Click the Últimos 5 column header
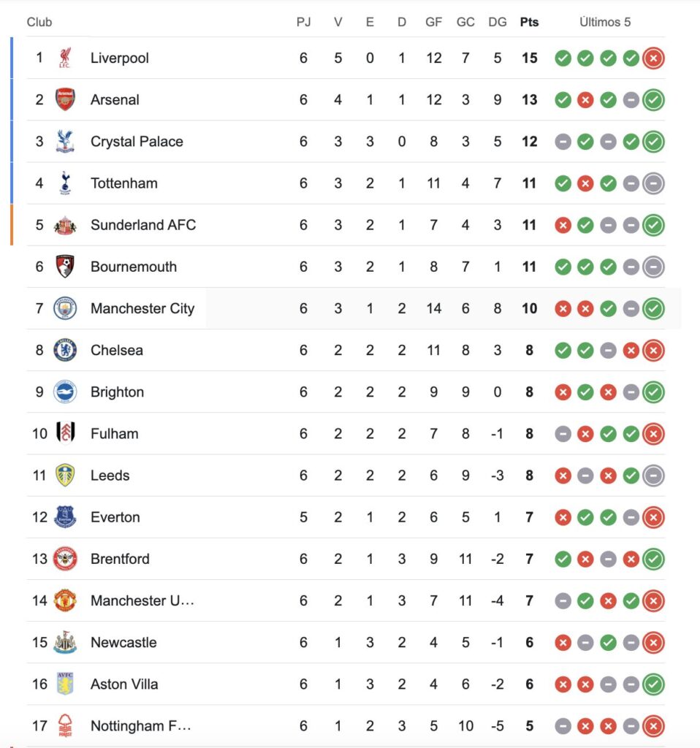The image size is (700, 748). [x=605, y=22]
